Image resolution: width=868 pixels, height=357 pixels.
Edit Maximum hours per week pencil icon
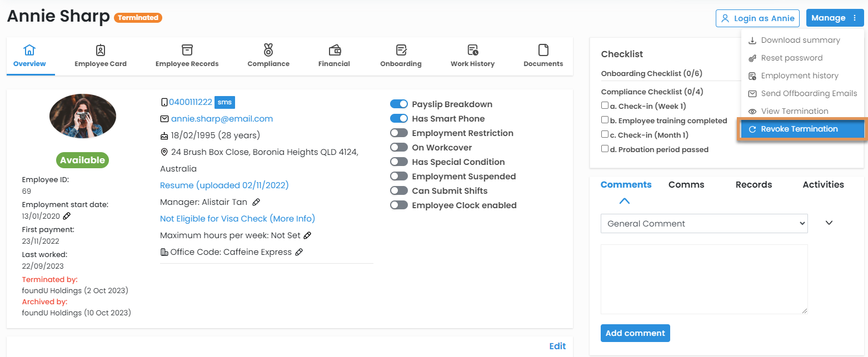tap(307, 235)
